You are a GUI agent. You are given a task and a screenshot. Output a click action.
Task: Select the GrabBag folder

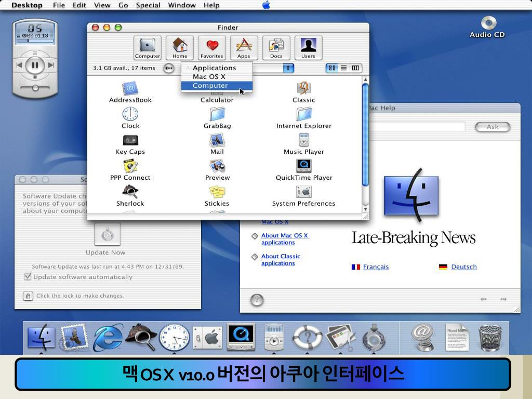pyautogui.click(x=217, y=114)
